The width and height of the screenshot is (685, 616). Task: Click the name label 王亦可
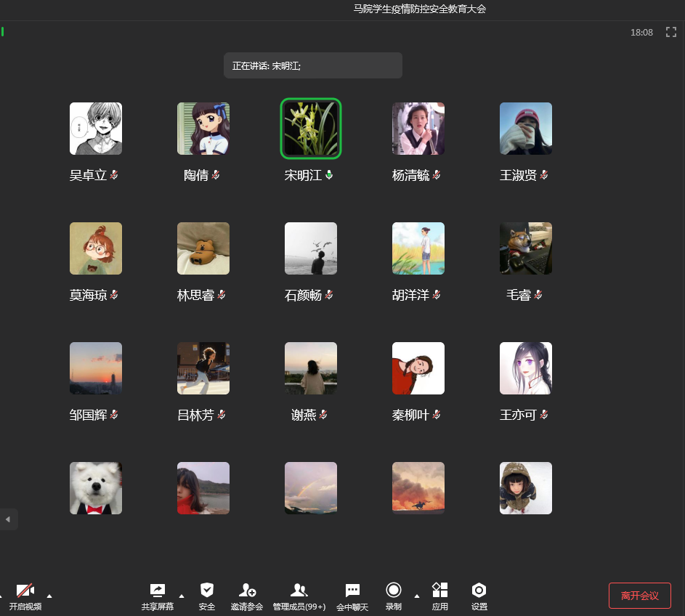tap(518, 415)
